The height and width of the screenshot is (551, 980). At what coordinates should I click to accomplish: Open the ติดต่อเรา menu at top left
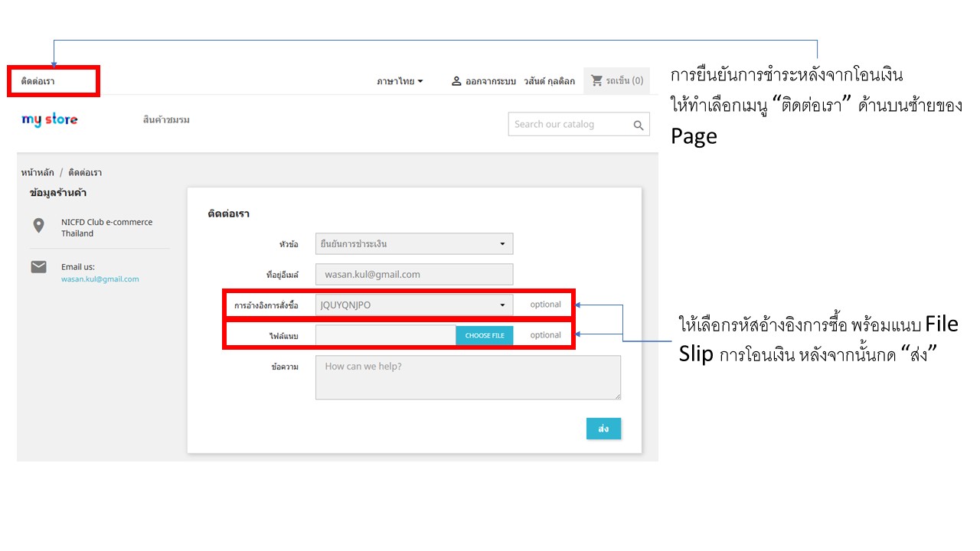pyautogui.click(x=38, y=81)
